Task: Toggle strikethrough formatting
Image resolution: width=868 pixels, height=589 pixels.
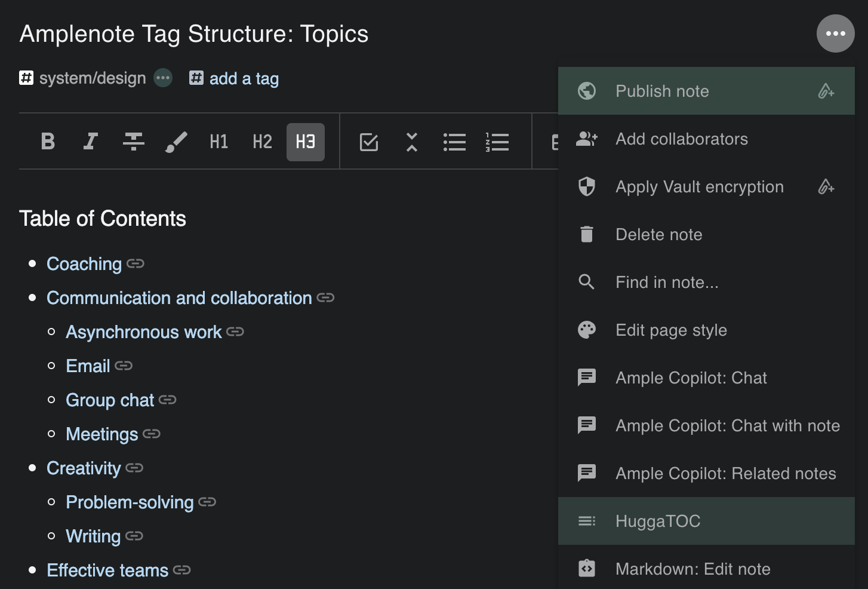Action: pyautogui.click(x=133, y=142)
